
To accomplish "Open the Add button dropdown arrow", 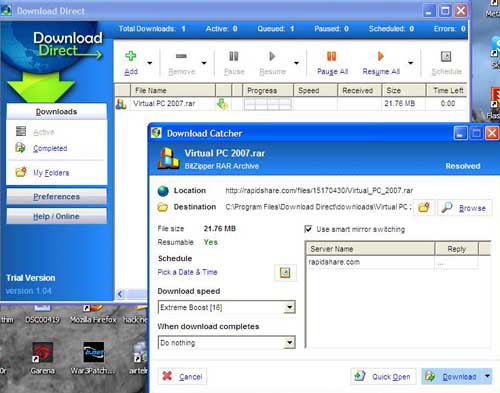I will tap(150, 63).
